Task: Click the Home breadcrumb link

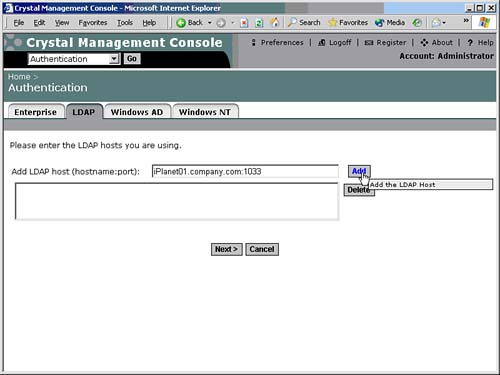Action: [x=19, y=77]
